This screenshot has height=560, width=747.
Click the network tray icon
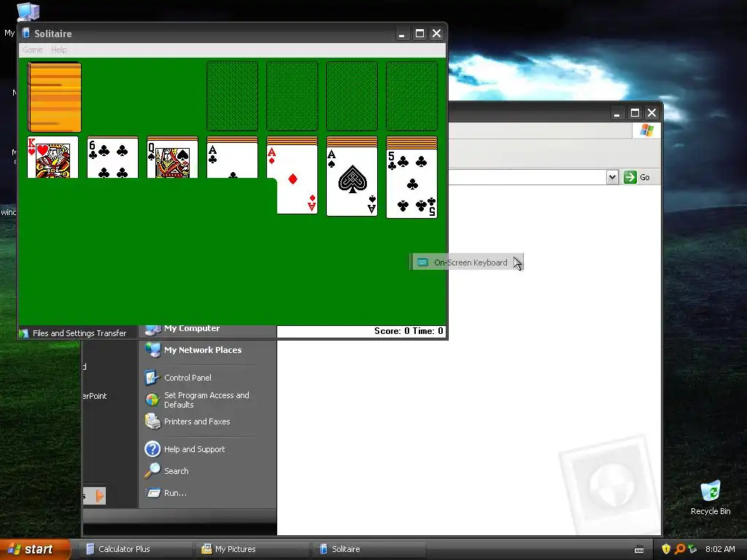[692, 549]
